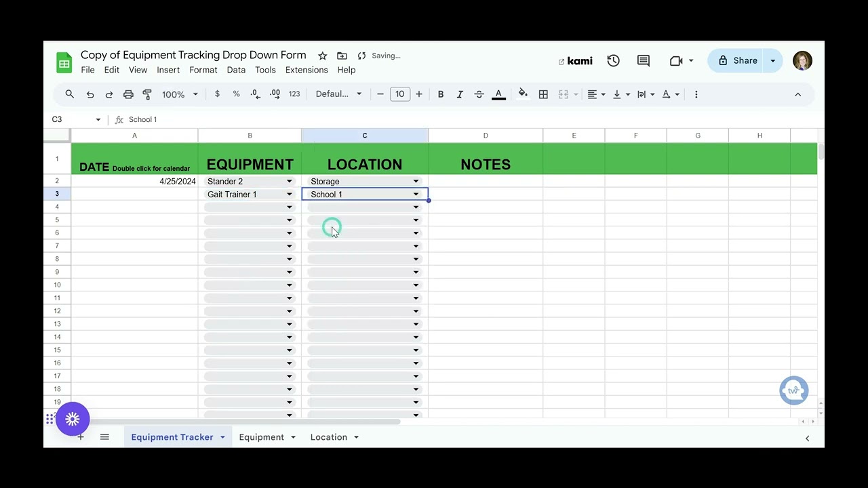Click the search menus magnifier icon
The width and height of the screenshot is (868, 488).
[x=70, y=94]
